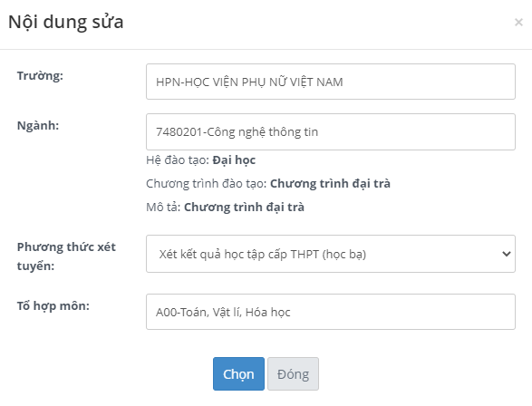Click the dropdown chevron arrow for Phương thức xét tuyển
Viewport: 532px width, 406px height.
[x=507, y=254]
